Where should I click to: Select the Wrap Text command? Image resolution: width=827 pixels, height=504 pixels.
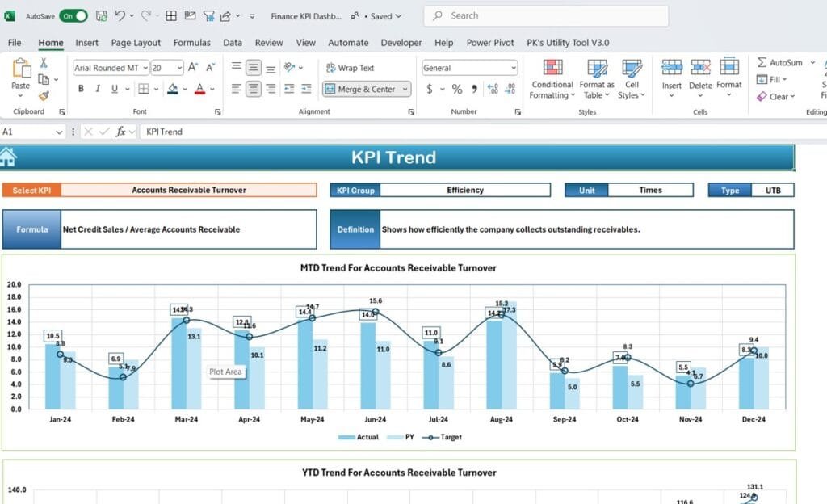pyautogui.click(x=354, y=67)
